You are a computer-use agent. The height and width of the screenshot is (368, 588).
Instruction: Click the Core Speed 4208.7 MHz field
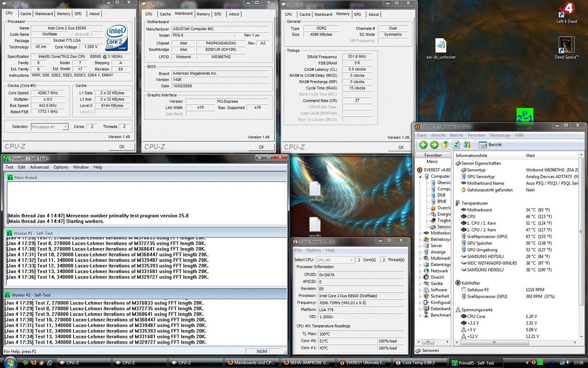click(x=48, y=93)
